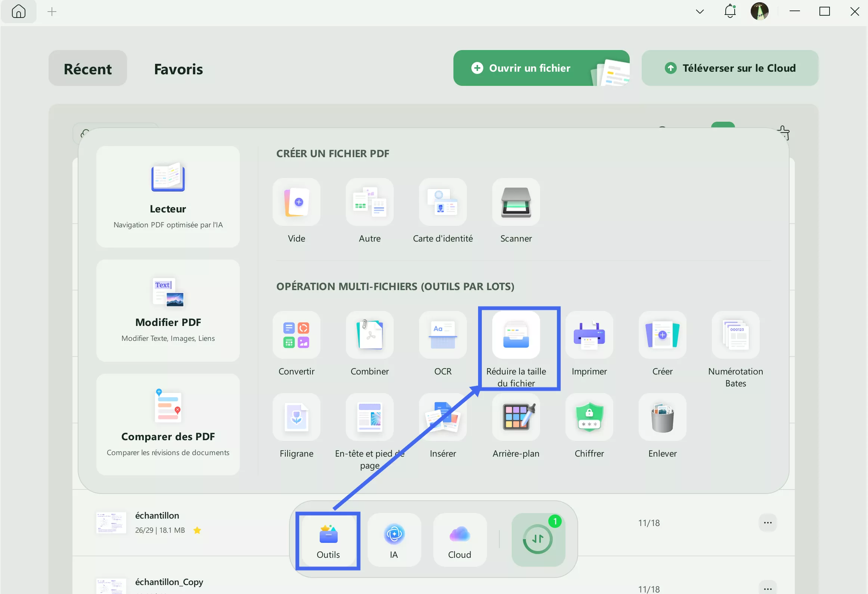This screenshot has width=868, height=594.
Task: Open more options for échantillon file
Action: pos(768,523)
